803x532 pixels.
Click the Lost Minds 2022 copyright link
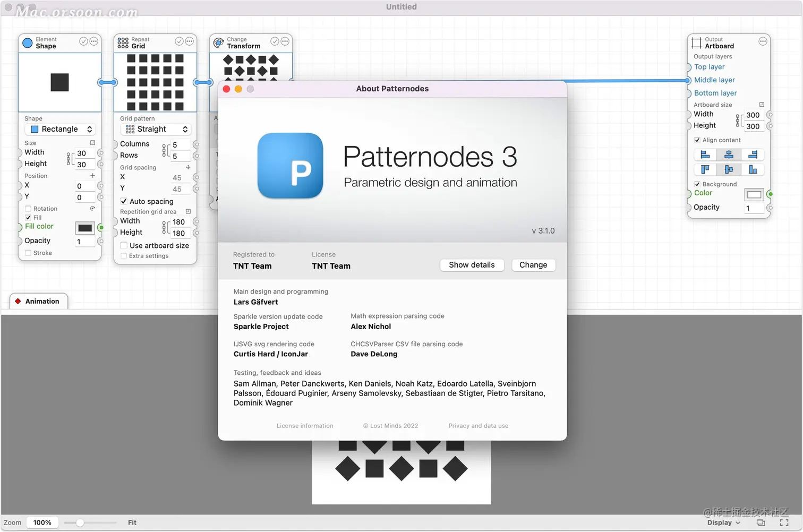point(390,426)
